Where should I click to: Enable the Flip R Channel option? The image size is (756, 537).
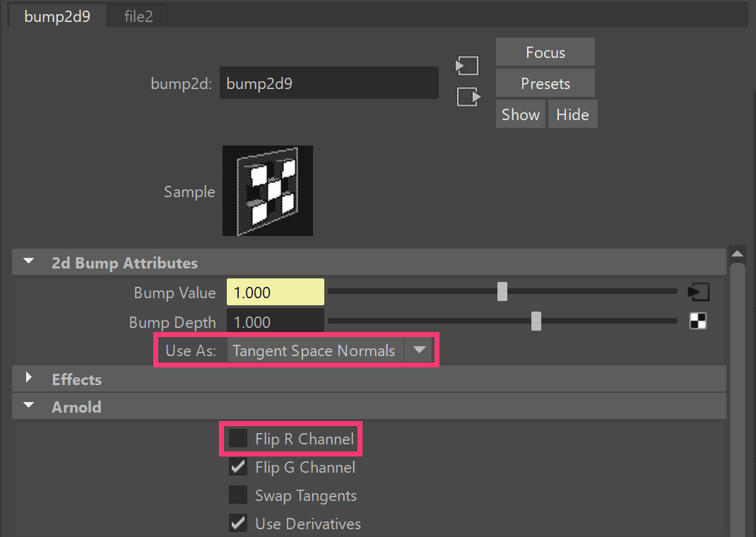coord(238,438)
